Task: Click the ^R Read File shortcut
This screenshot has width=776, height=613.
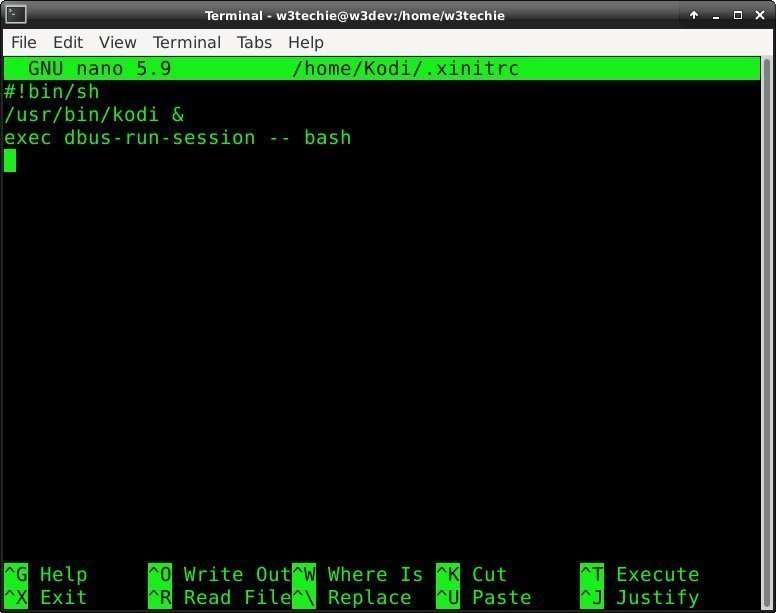Action: pos(220,597)
